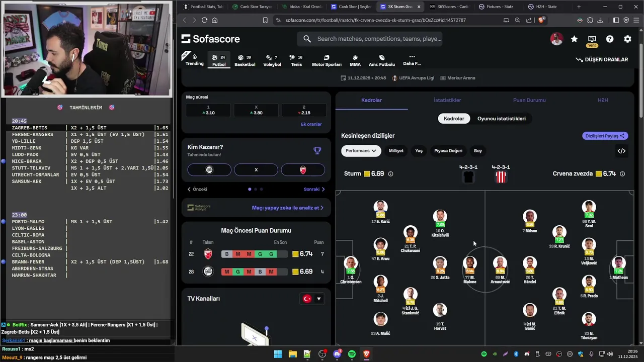Select the Milliyet lineup filter

pyautogui.click(x=396, y=151)
